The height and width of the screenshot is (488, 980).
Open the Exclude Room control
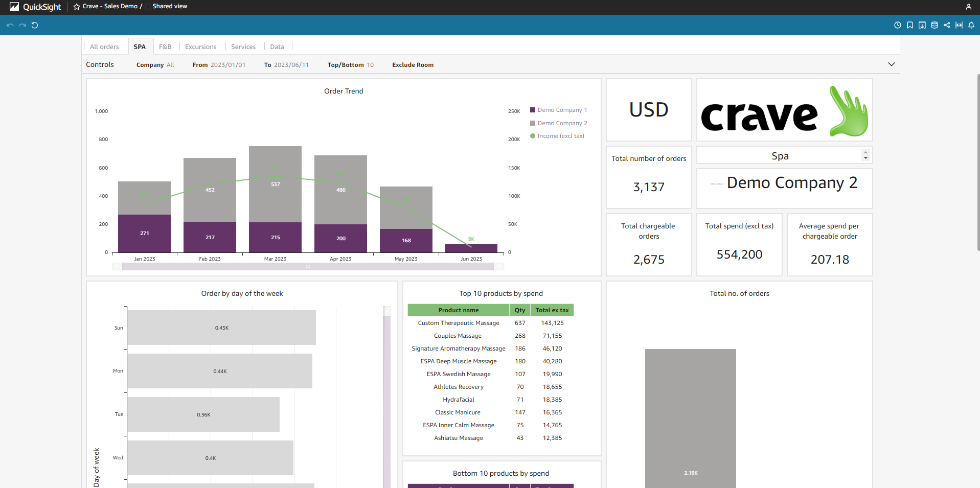point(413,65)
